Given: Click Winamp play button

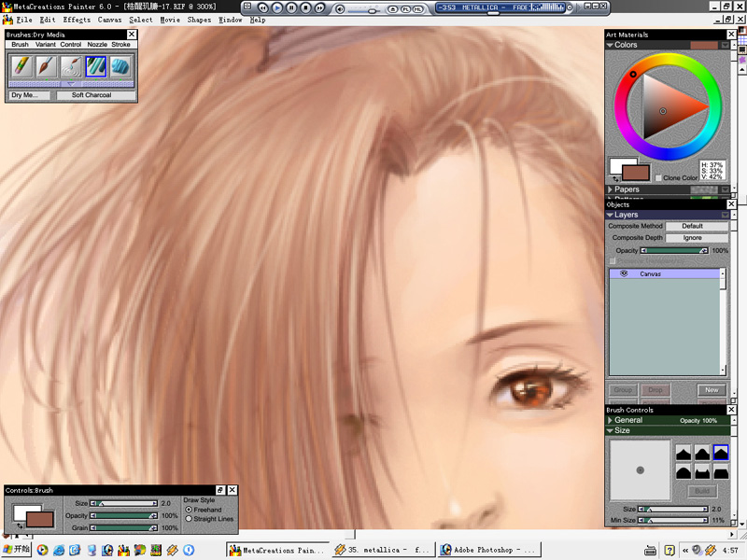Looking at the screenshot, I should (276, 7).
